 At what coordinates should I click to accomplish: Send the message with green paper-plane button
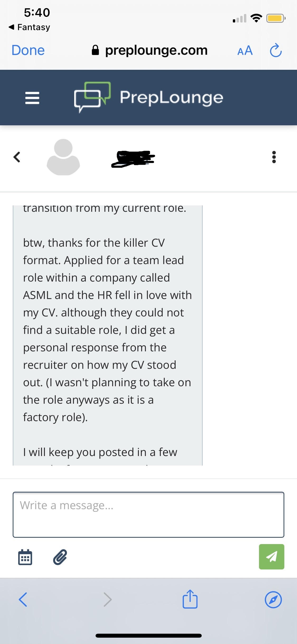(271, 556)
